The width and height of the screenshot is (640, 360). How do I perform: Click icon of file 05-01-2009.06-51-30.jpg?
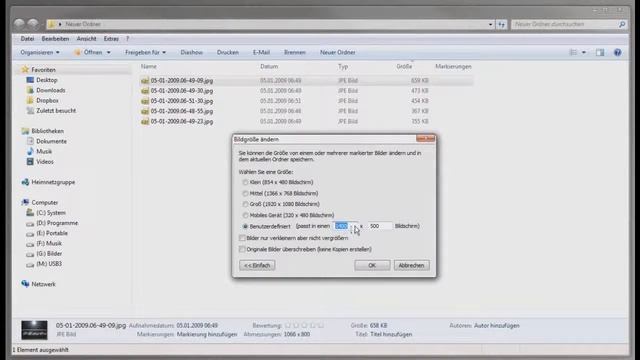144,101
